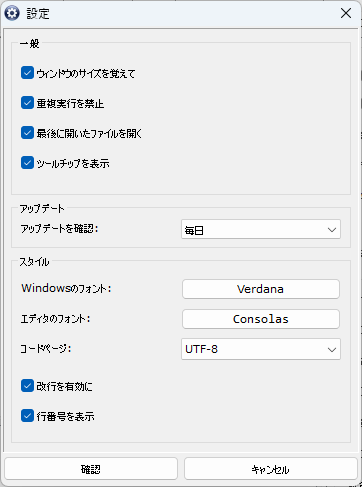Click the 設定 title text
The width and height of the screenshot is (362, 487).
click(38, 14)
